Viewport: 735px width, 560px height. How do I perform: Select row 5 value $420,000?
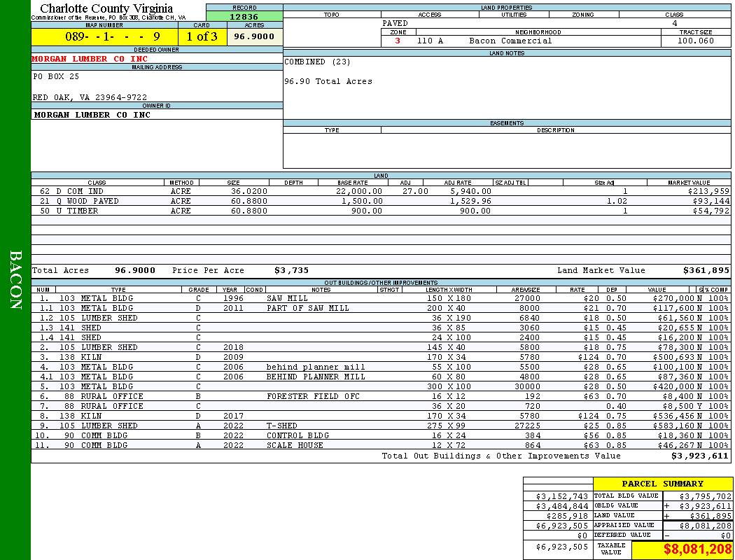(673, 386)
